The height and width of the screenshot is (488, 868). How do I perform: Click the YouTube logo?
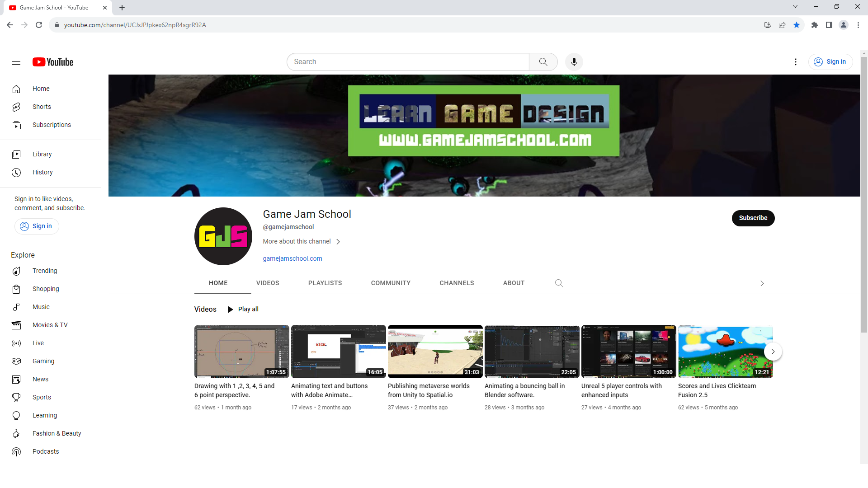(x=53, y=62)
